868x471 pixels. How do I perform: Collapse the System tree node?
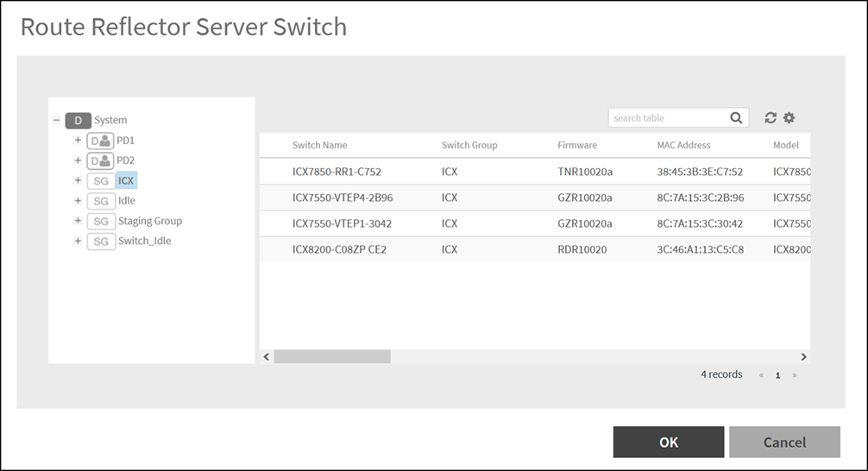56,120
